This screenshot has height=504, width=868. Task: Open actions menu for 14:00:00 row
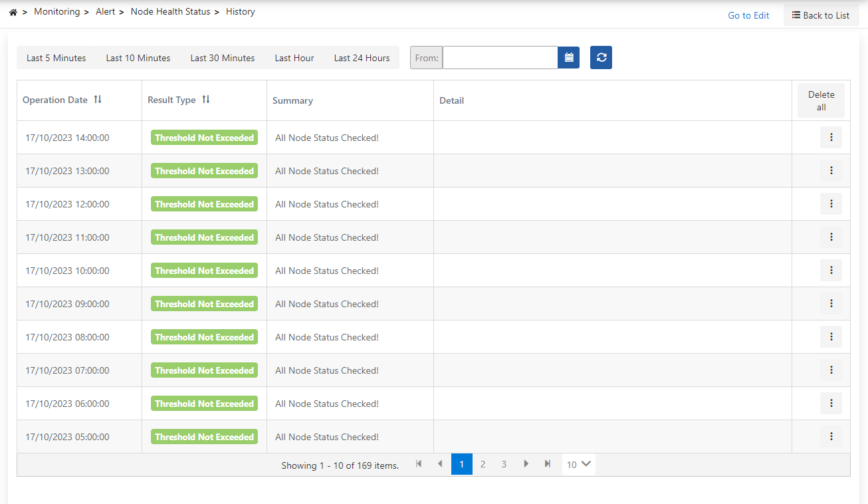pyautogui.click(x=831, y=138)
